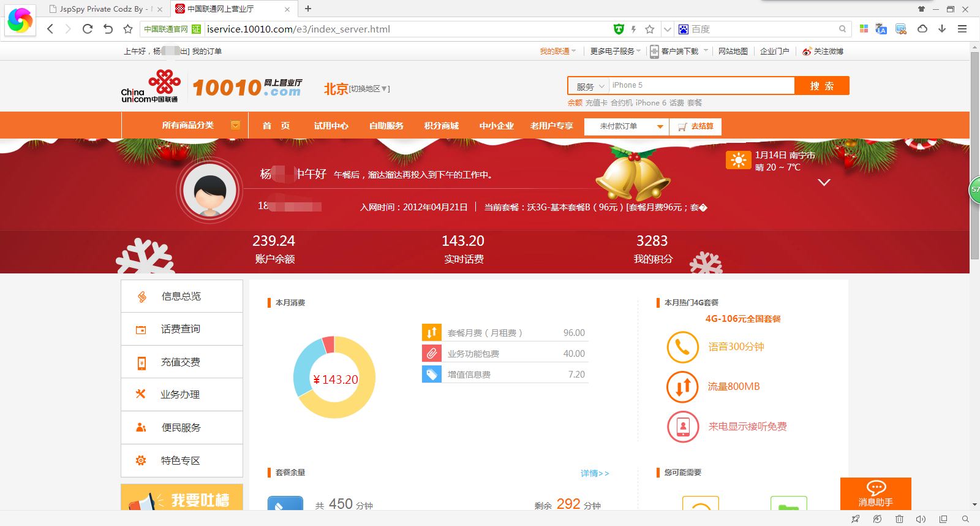980x526 pixels.
Task: Open the 服务 search category dropdown
Action: [x=589, y=86]
